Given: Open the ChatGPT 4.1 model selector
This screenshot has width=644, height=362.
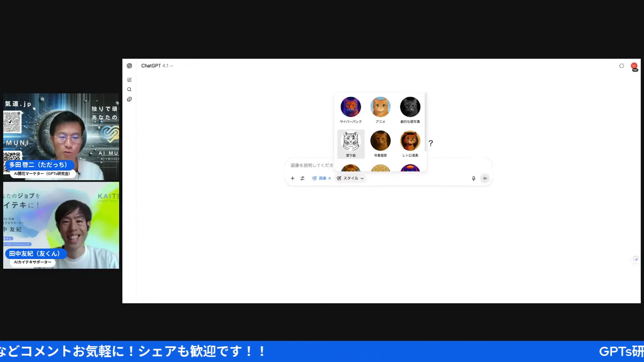Looking at the screenshot, I should point(157,66).
